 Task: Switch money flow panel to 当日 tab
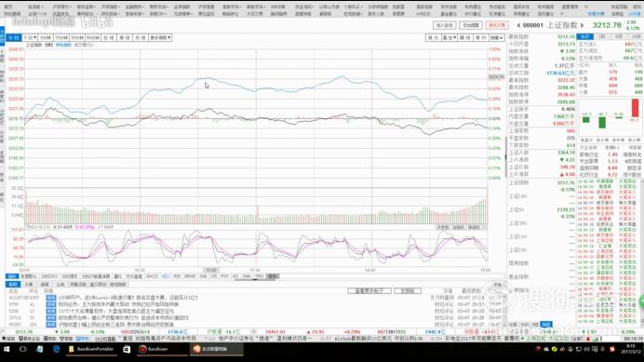tap(584, 36)
